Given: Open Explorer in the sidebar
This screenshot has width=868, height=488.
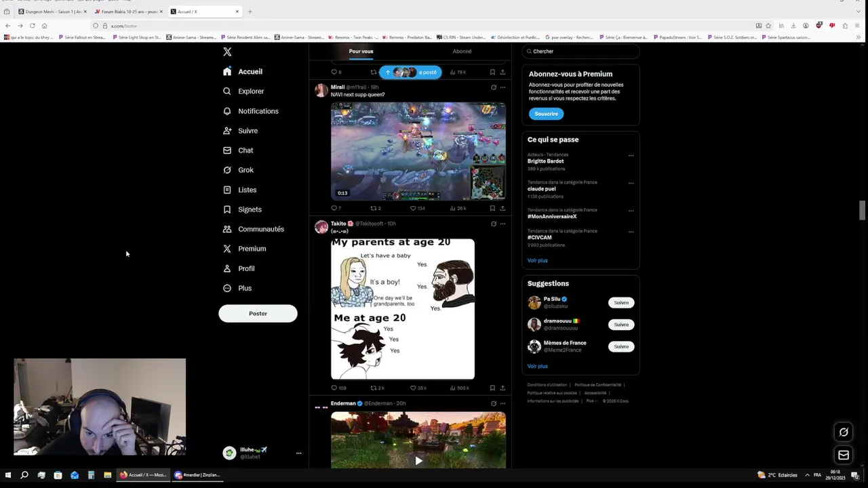Looking at the screenshot, I should [243, 91].
